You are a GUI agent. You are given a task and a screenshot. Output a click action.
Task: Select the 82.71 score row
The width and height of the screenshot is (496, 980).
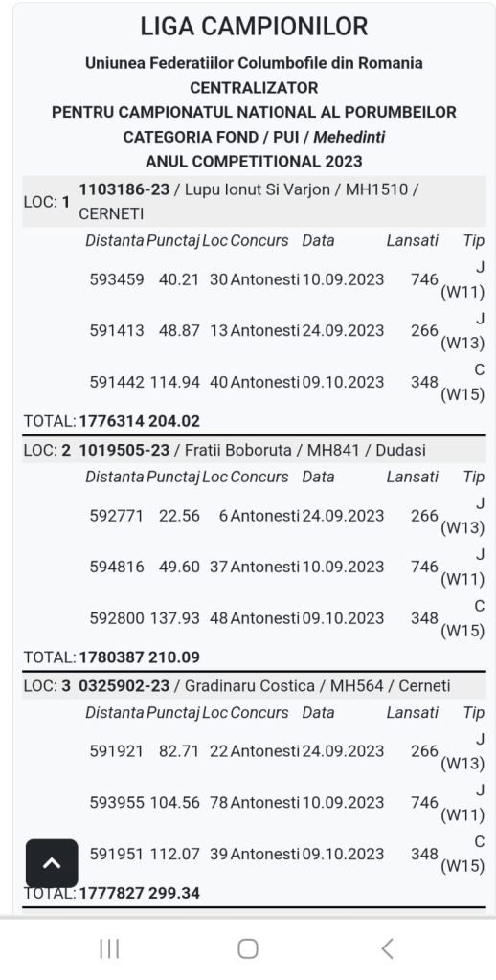[285, 750]
